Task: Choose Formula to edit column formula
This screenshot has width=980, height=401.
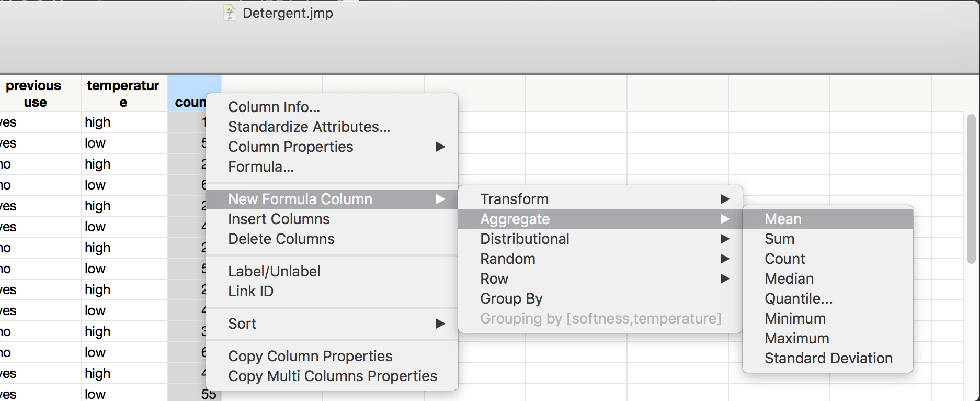Action: [x=260, y=166]
